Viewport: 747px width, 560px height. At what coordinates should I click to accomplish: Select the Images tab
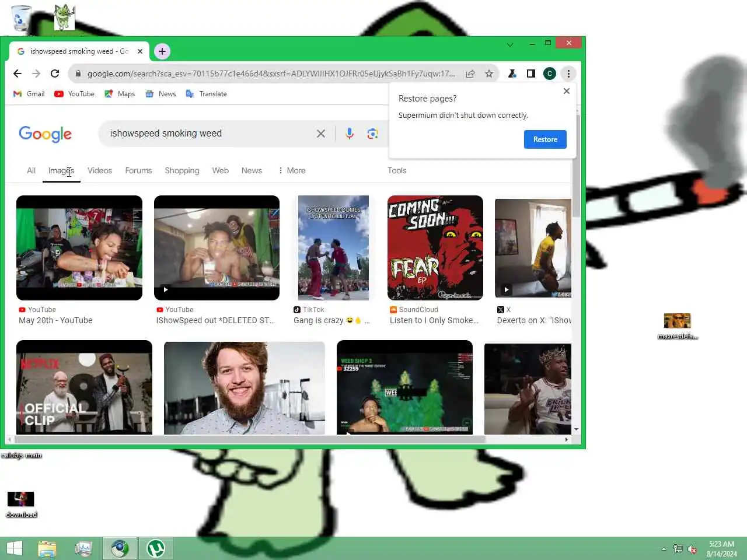click(61, 170)
